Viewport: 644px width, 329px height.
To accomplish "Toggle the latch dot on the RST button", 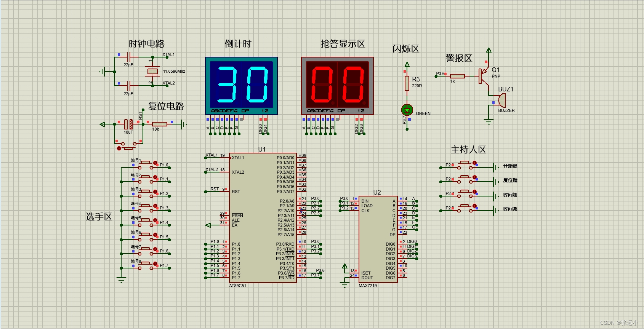I will click(x=119, y=148).
